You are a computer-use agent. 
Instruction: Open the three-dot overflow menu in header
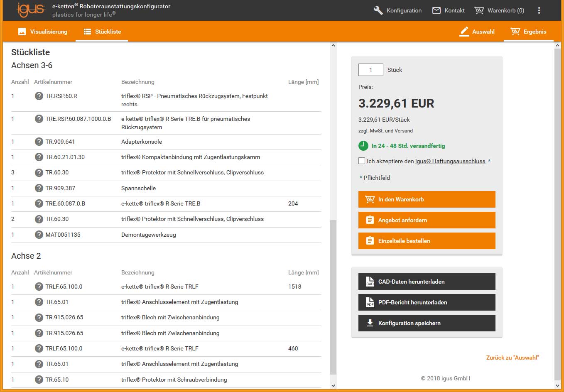(x=539, y=10)
